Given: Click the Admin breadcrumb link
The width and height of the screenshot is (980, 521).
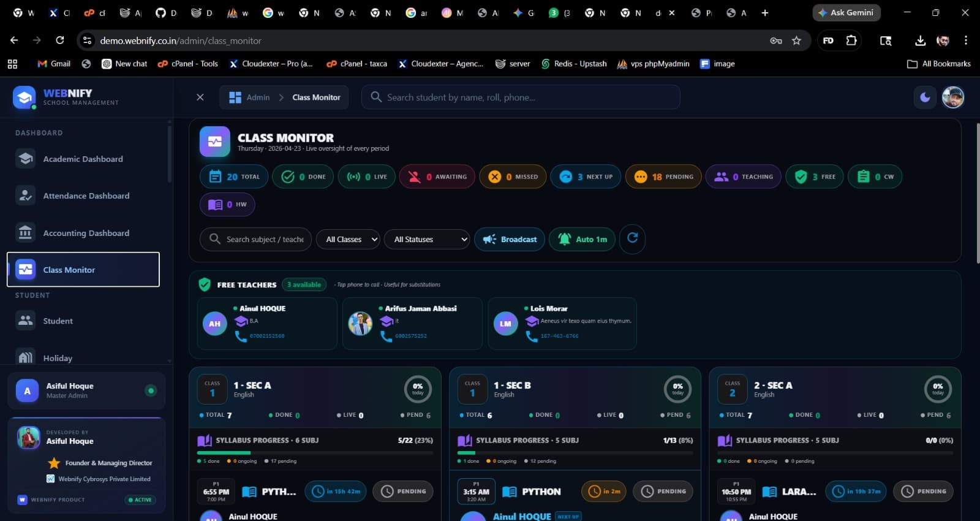Looking at the screenshot, I should point(258,97).
